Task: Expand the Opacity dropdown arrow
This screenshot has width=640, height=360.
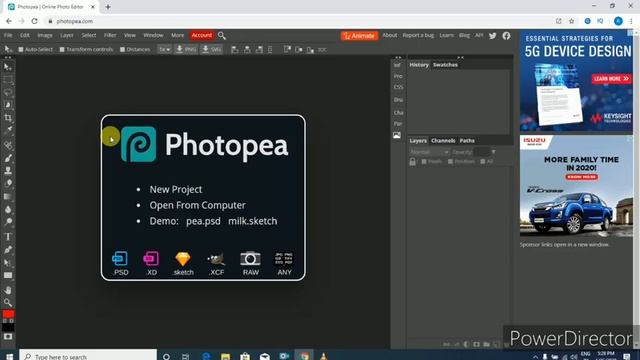Action: coord(493,152)
